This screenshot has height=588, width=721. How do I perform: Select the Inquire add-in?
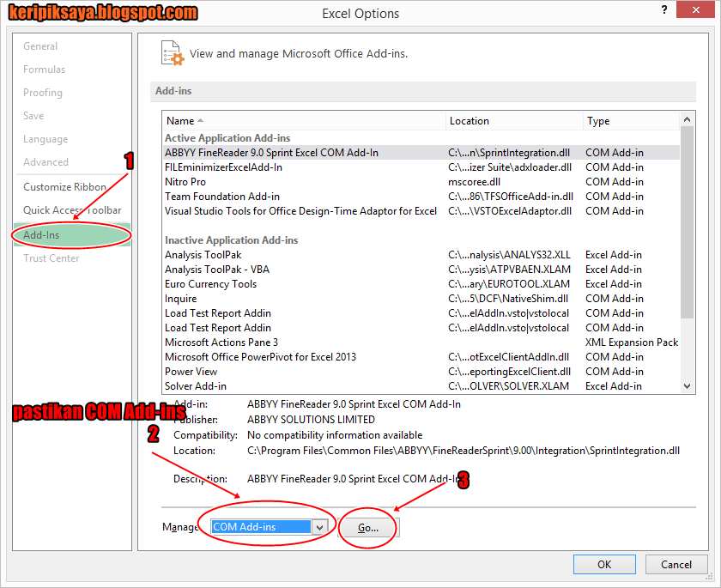click(x=421, y=299)
